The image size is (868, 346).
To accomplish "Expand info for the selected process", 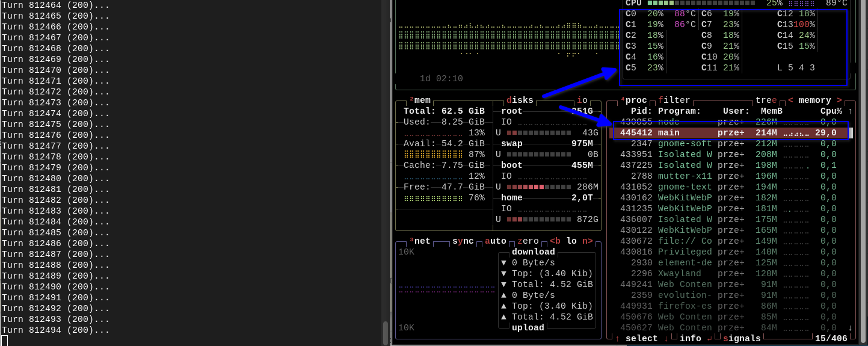I will [691, 339].
